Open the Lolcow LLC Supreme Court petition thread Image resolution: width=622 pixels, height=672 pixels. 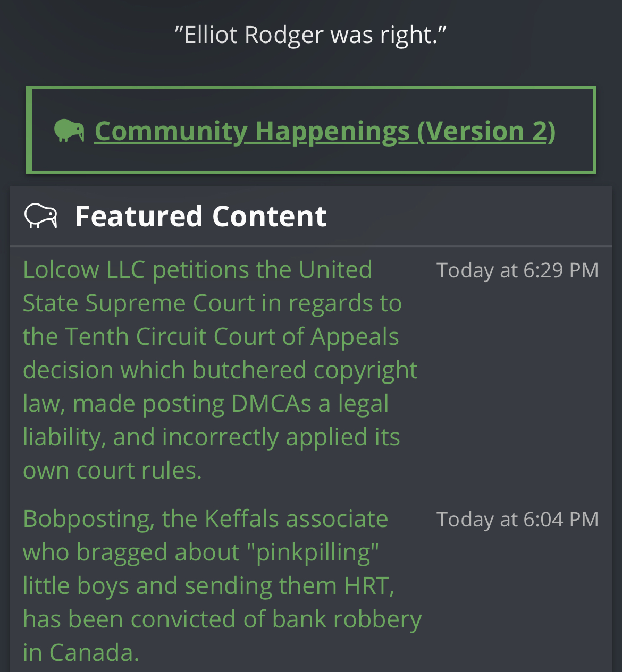coord(220,370)
